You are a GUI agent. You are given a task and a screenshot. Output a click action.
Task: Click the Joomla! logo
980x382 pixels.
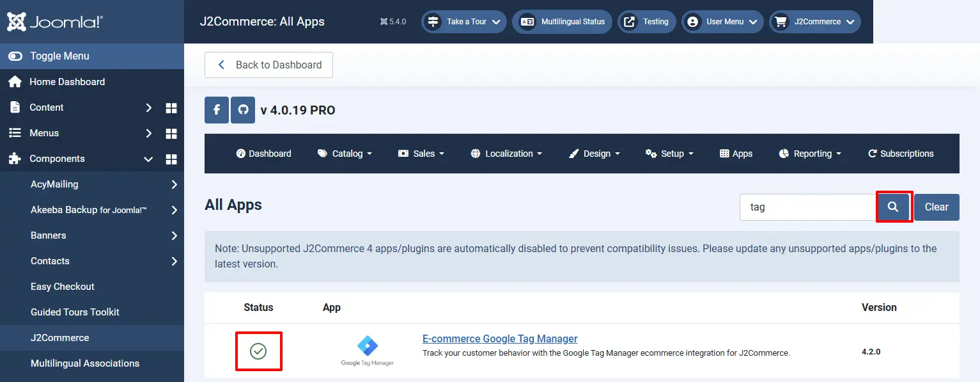tap(54, 22)
